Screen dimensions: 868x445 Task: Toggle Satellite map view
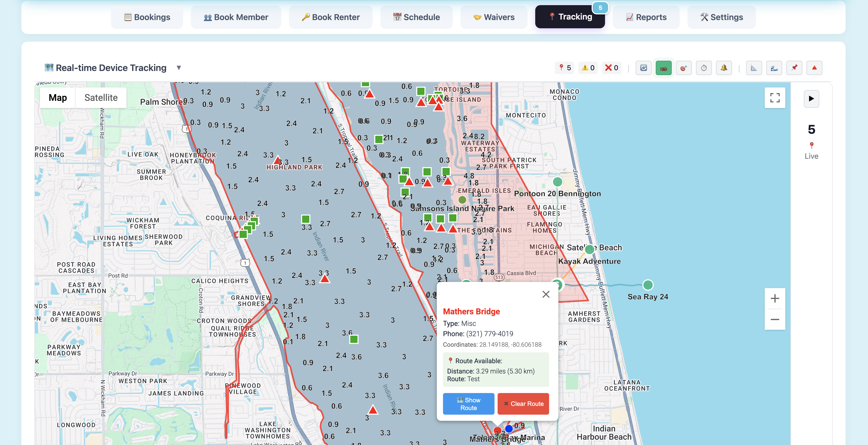tap(100, 98)
